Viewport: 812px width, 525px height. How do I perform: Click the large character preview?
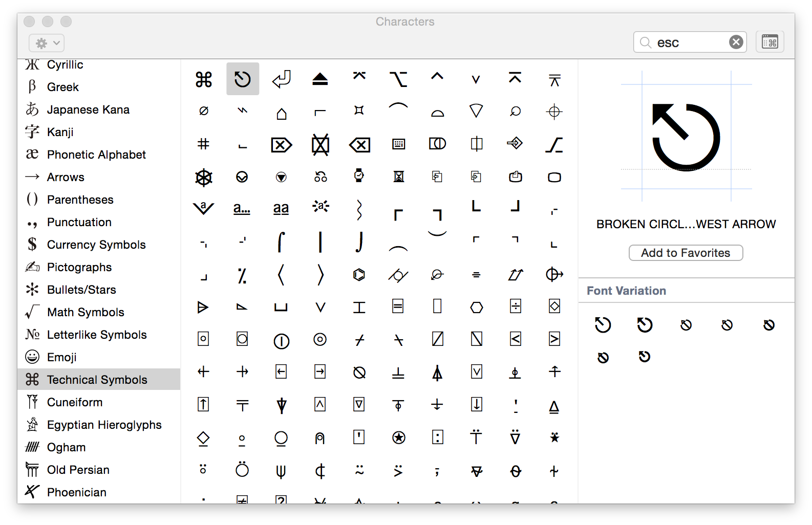tap(686, 137)
